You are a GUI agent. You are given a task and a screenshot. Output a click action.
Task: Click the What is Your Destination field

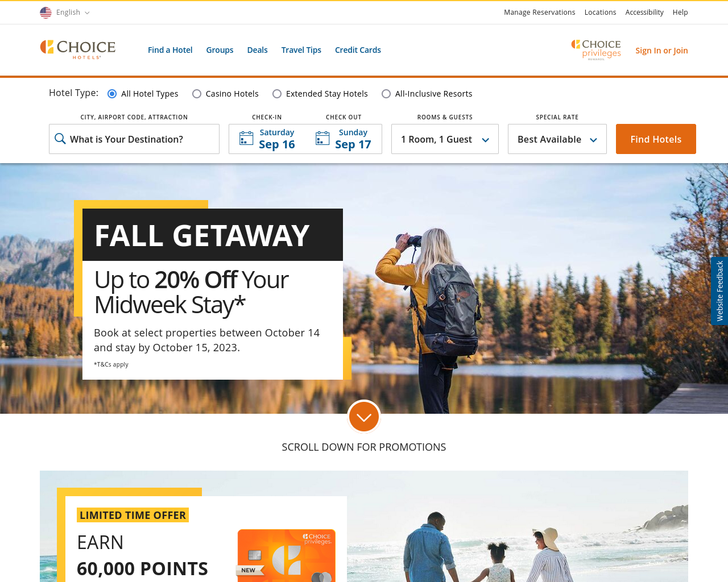click(134, 139)
